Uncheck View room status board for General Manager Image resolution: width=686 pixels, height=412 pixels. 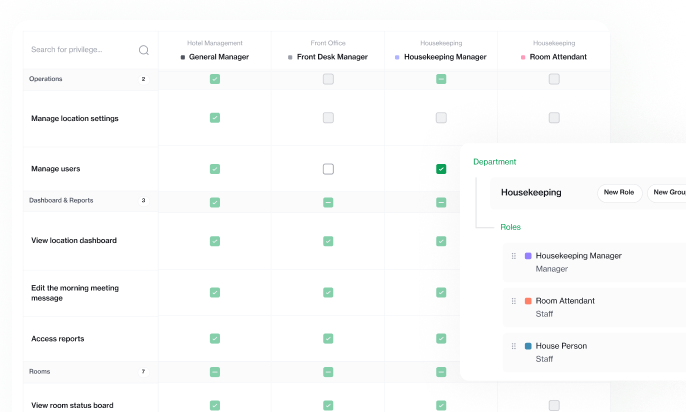tap(215, 405)
